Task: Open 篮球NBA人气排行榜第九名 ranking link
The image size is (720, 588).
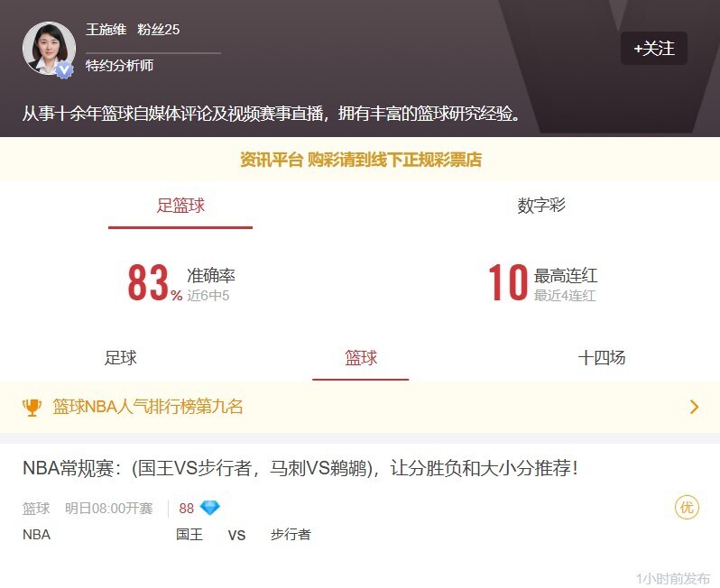Action: pos(147,407)
